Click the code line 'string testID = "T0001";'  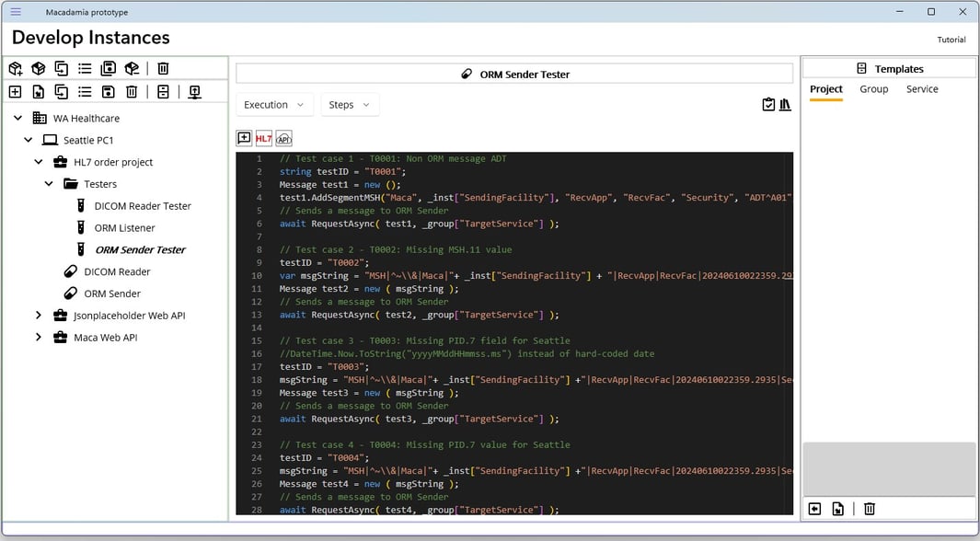pyautogui.click(x=342, y=172)
